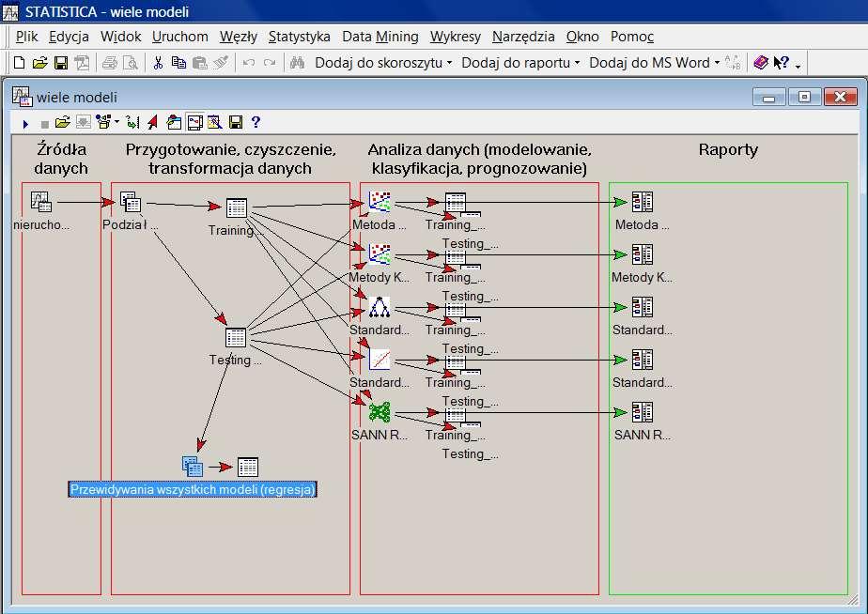This screenshot has height=614, width=868.
Task: Open the Wykresy menu
Action: pyautogui.click(x=455, y=37)
